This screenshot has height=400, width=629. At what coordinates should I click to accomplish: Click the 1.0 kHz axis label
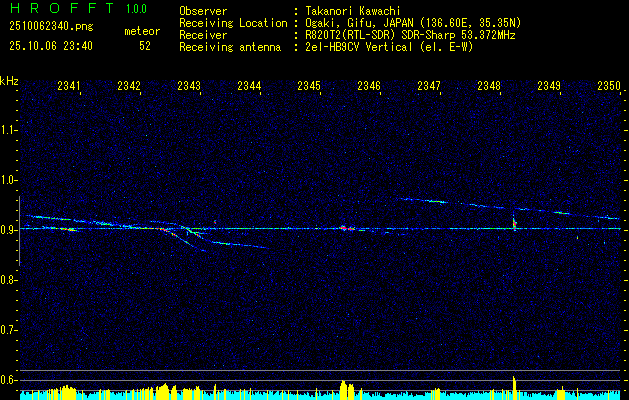8,180
